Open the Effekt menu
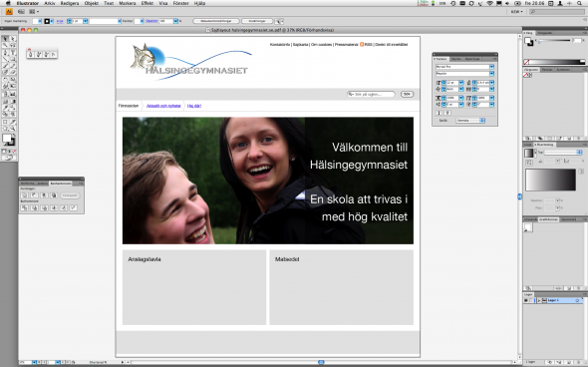 pos(147,3)
